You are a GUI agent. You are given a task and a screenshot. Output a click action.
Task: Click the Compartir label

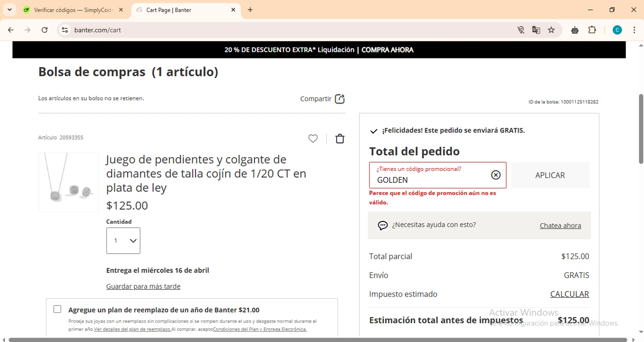pos(316,99)
